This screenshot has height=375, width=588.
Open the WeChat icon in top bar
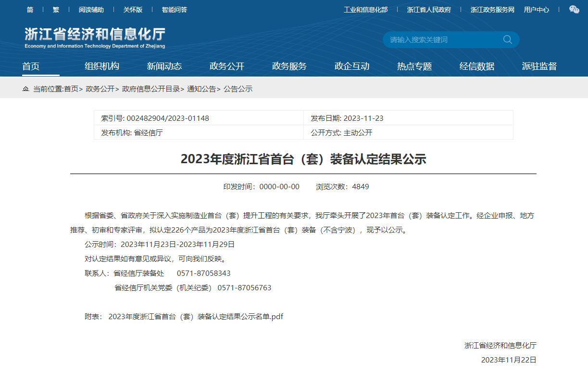pyautogui.click(x=574, y=10)
